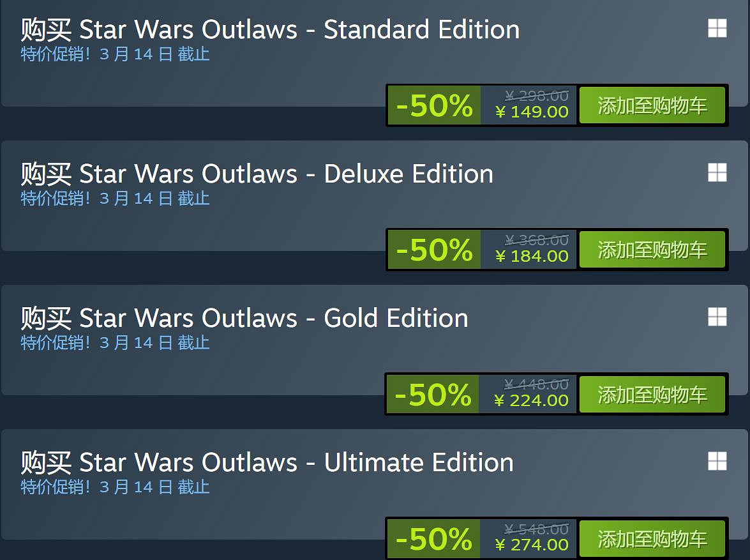The height and width of the screenshot is (560, 750).
Task: Click the Star Wars Outlaws Standard Edition title
Action: (270, 30)
